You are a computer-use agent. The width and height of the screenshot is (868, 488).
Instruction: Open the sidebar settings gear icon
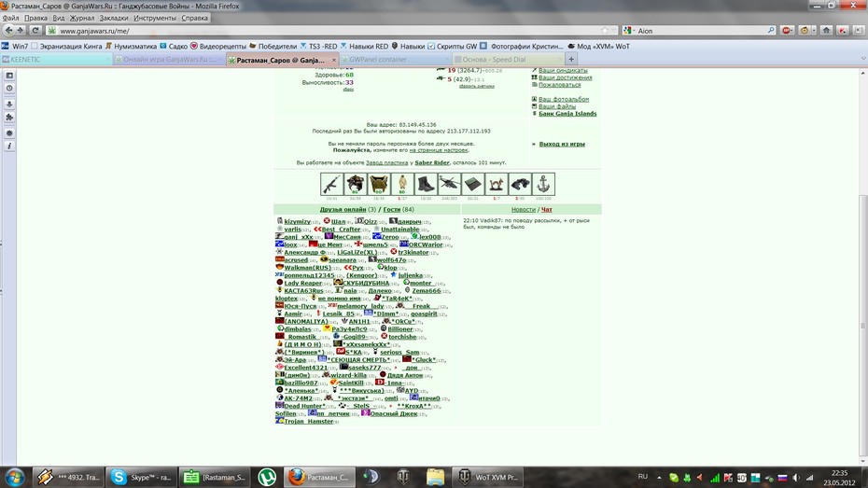pos(9,133)
